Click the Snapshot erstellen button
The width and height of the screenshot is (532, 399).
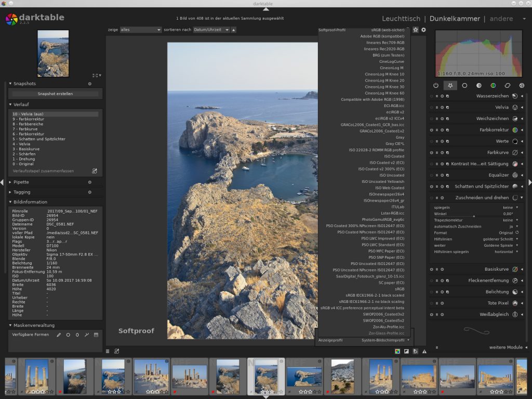[x=55, y=94]
